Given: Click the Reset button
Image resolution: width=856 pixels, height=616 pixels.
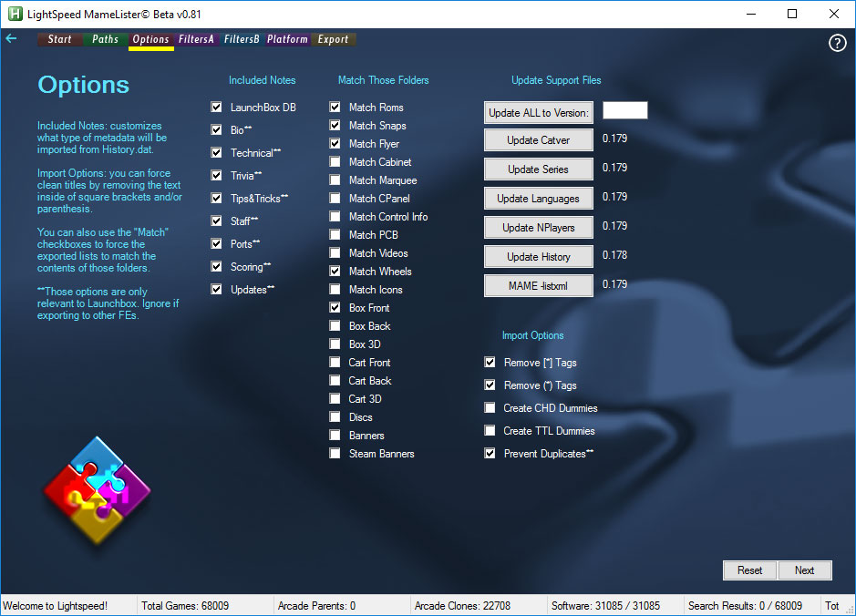Looking at the screenshot, I should 750,570.
